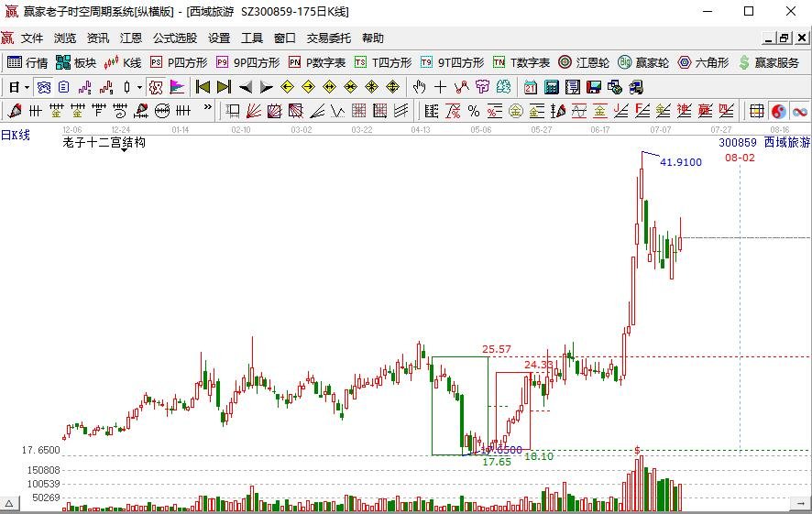Image resolution: width=812 pixels, height=514 pixels.
Task: Open the 江恩 menu
Action: pyautogui.click(x=130, y=38)
